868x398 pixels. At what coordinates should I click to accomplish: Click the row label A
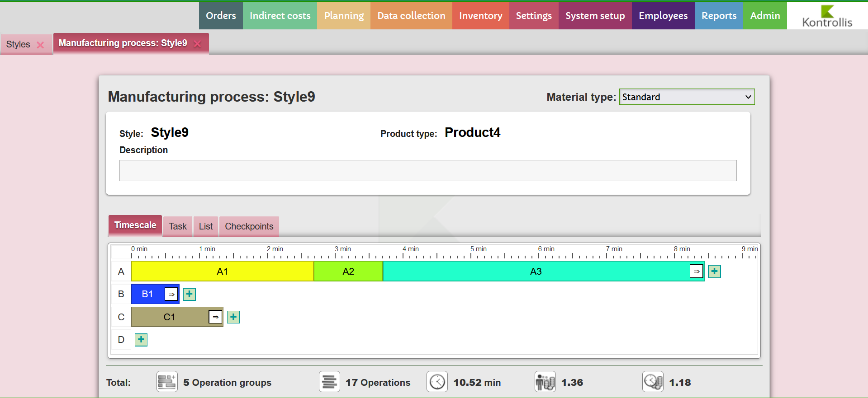click(121, 272)
